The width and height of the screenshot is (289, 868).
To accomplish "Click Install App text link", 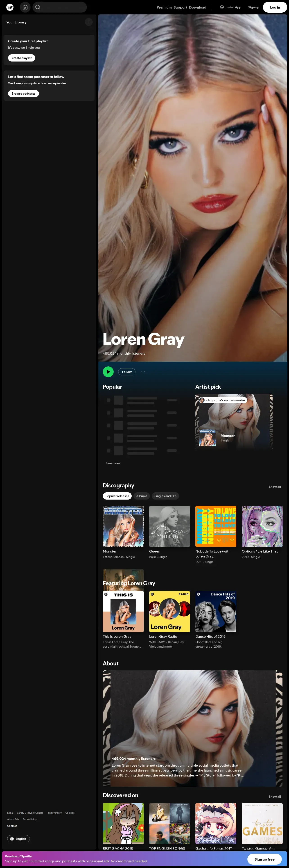I will coord(233,7).
